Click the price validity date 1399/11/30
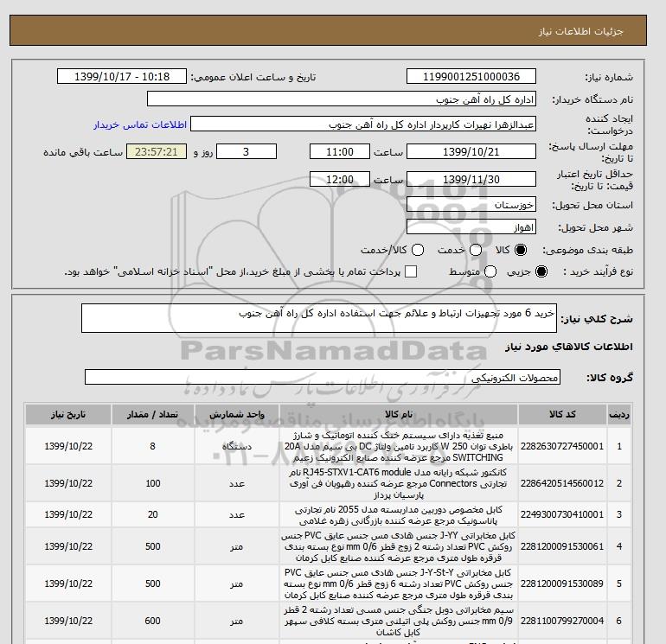Viewport: 666px width, 644px height. click(471, 179)
